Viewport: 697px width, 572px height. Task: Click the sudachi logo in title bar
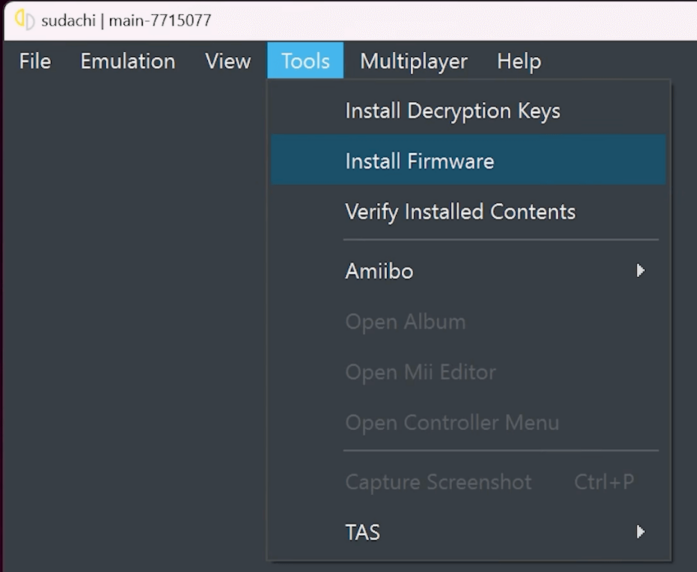coord(24,20)
